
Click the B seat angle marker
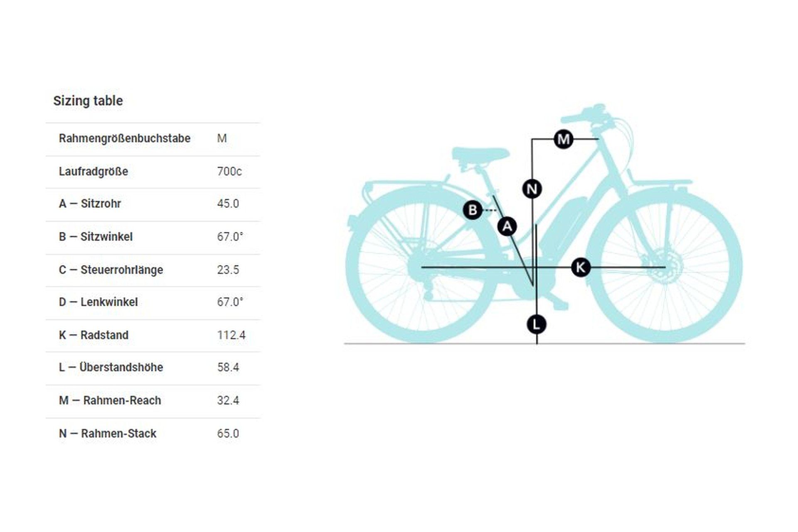pos(473,210)
